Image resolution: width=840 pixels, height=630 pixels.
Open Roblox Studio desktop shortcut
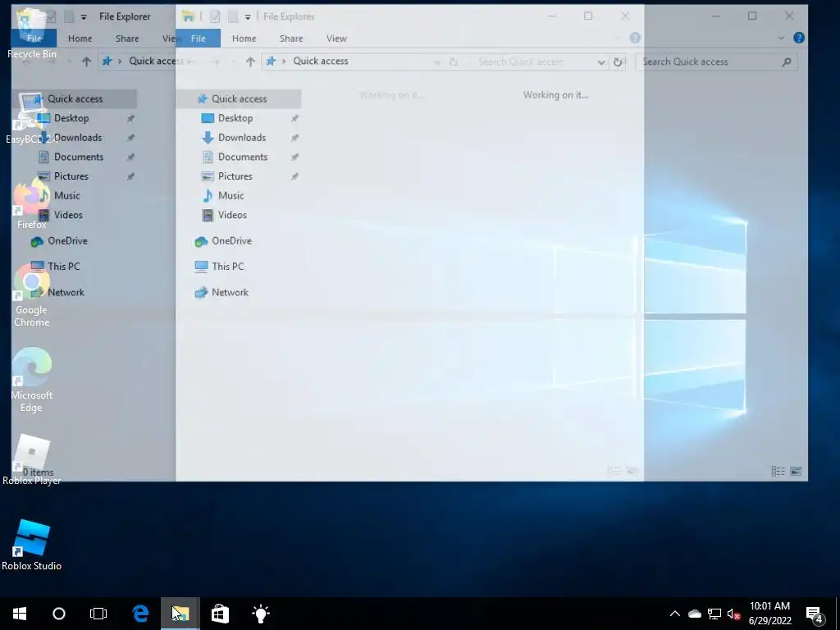pos(31,545)
